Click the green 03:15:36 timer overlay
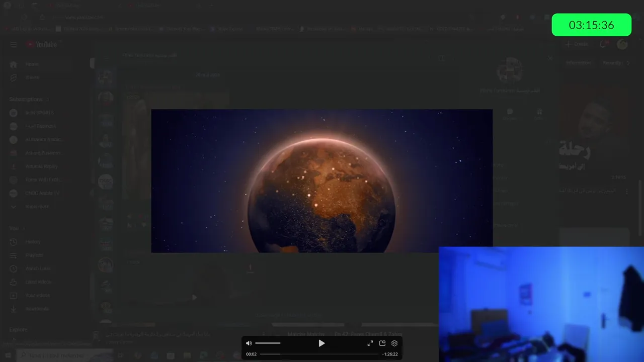644x362 pixels. pos(591,25)
